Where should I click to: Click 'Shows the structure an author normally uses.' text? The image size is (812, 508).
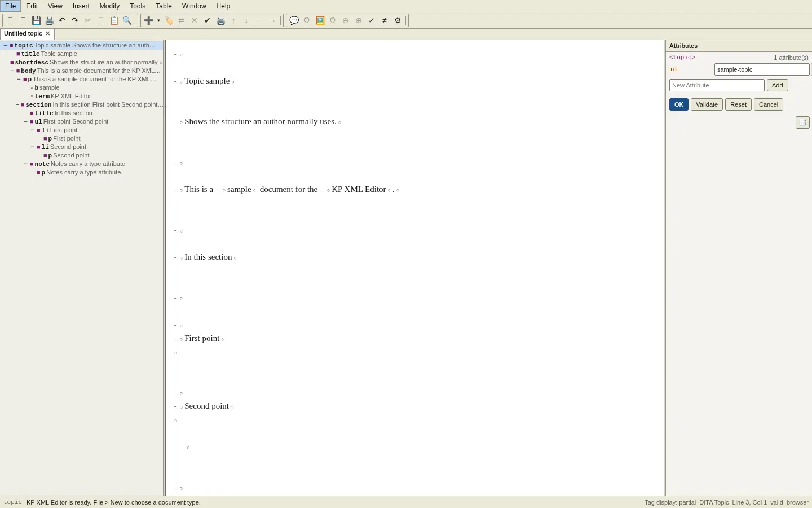[x=261, y=121]
